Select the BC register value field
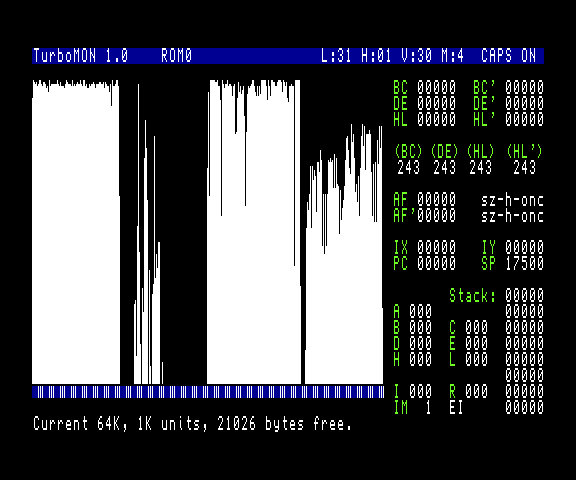 pyautogui.click(x=436, y=87)
